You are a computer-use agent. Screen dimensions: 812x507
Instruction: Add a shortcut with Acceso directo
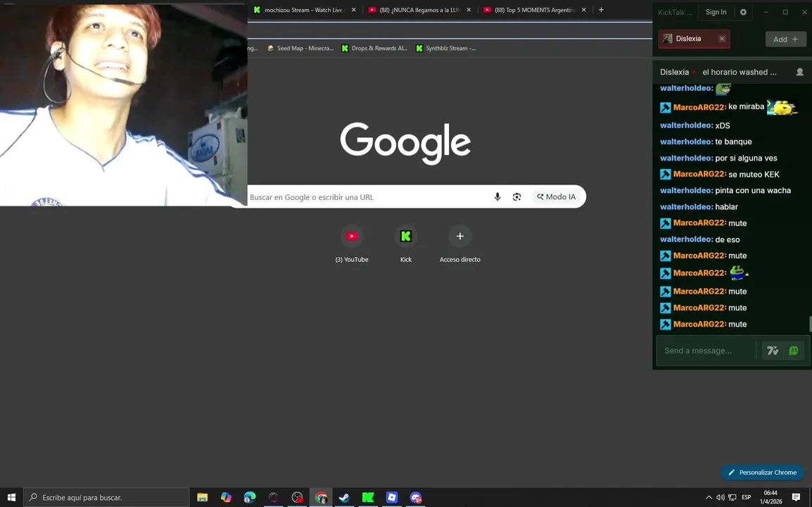click(460, 244)
